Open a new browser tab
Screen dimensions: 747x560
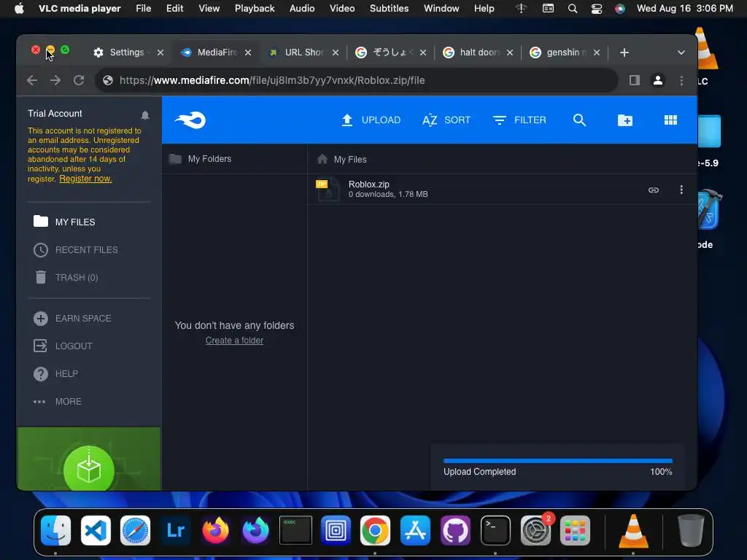pyautogui.click(x=624, y=52)
